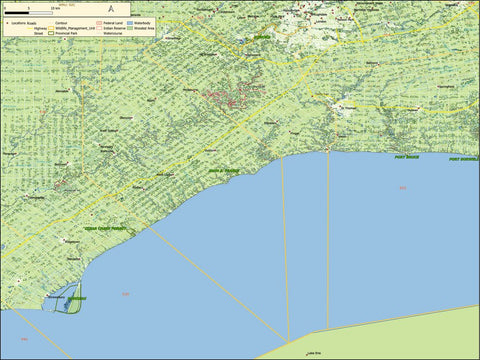480x360 pixels.
Task: Click the Wildlife_Management_Unit legend swatch
Action: click(x=51, y=28)
